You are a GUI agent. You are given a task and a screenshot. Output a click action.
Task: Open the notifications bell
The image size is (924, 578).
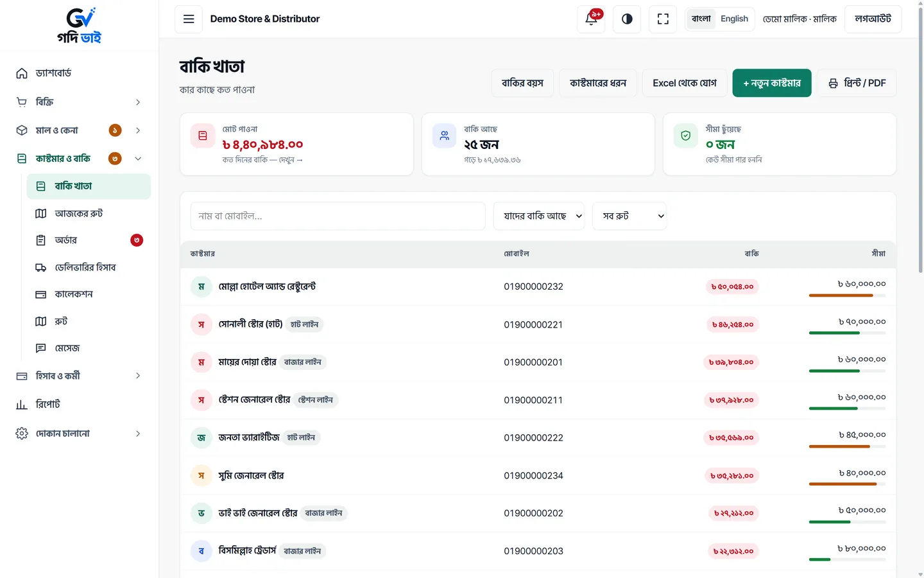[591, 19]
